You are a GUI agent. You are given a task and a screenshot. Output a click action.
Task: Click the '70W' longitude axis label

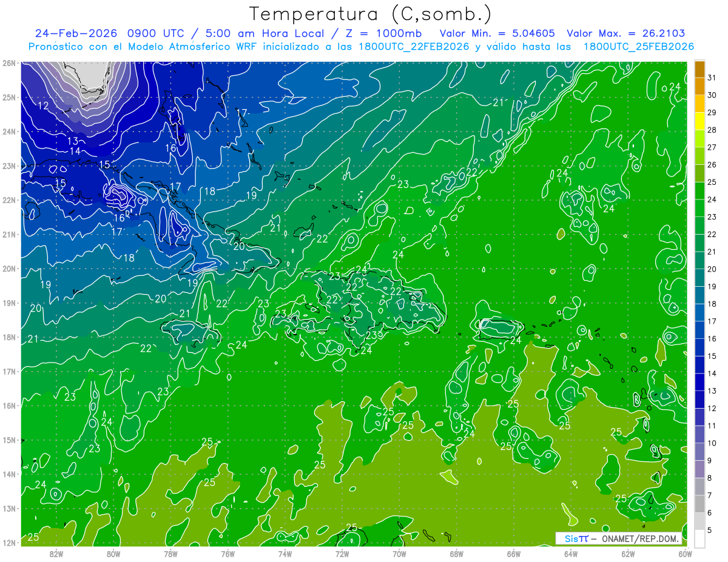coord(399,554)
